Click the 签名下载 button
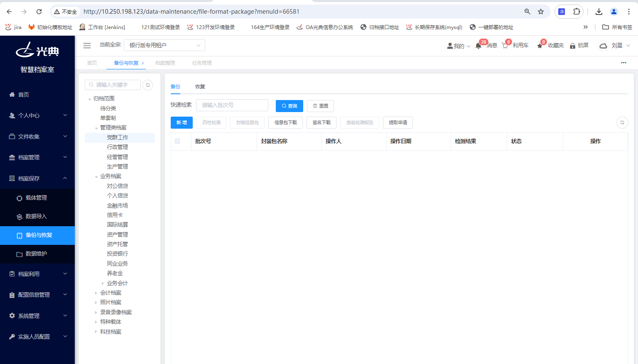 tap(321, 122)
